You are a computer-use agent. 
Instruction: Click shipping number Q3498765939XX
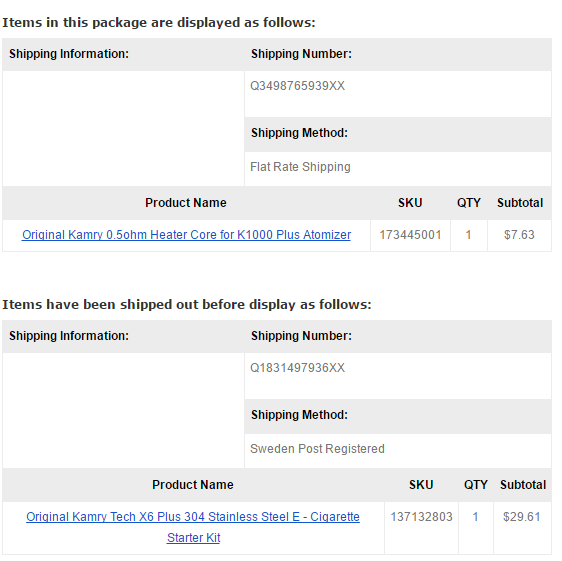pos(297,86)
